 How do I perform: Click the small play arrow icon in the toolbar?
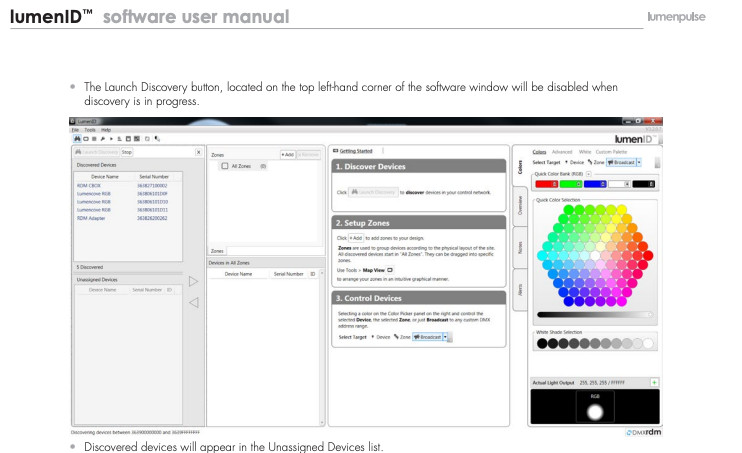(x=111, y=139)
